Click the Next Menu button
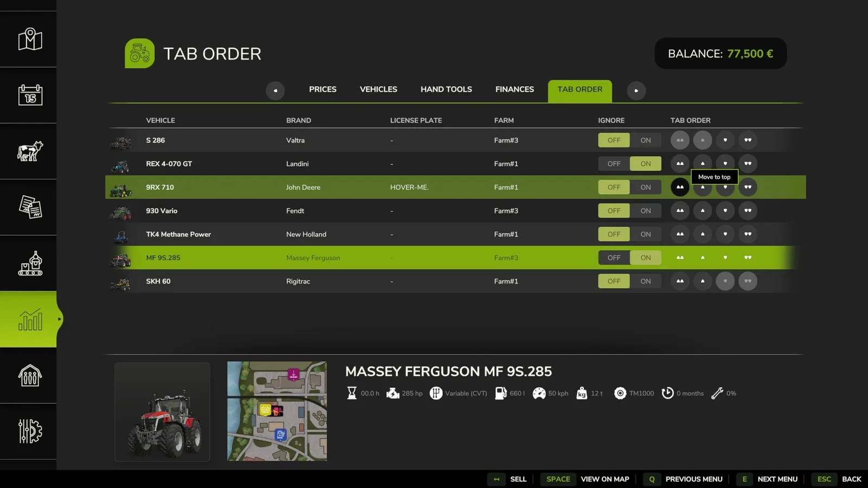This screenshot has height=488, width=868. pos(767,479)
